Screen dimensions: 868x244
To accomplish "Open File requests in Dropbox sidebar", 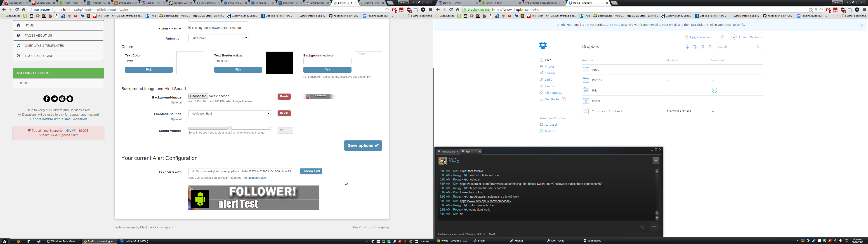I will click(553, 93).
